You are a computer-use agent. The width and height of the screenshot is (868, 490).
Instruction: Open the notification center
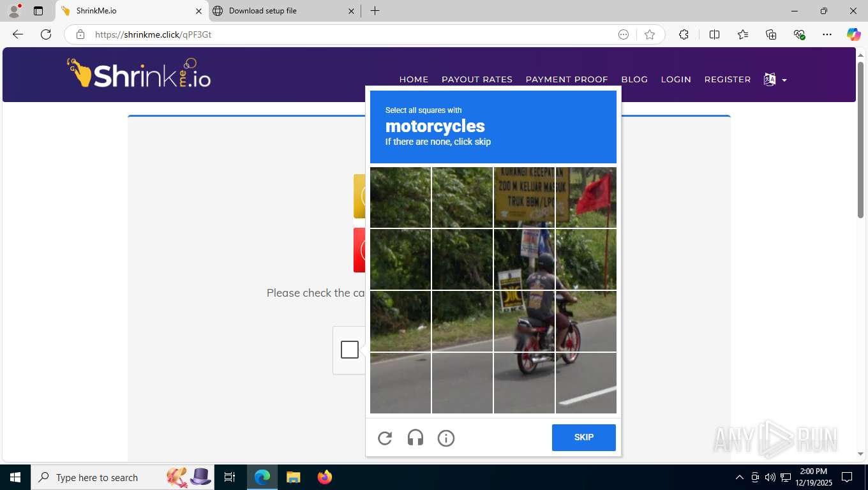[x=847, y=477]
